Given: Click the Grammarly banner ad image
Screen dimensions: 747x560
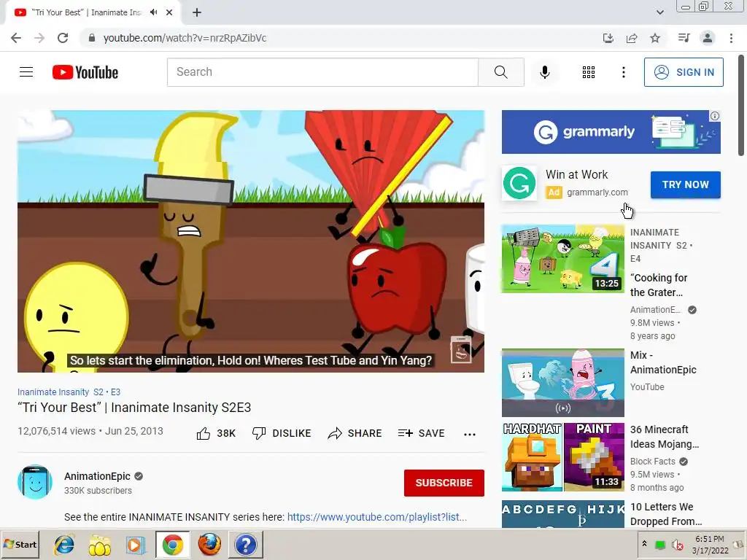Looking at the screenshot, I should [x=611, y=132].
